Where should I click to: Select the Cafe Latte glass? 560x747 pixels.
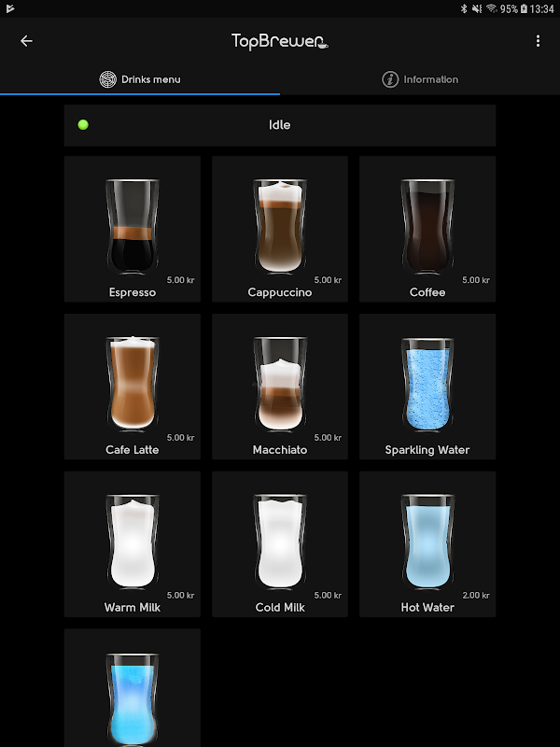(133, 385)
